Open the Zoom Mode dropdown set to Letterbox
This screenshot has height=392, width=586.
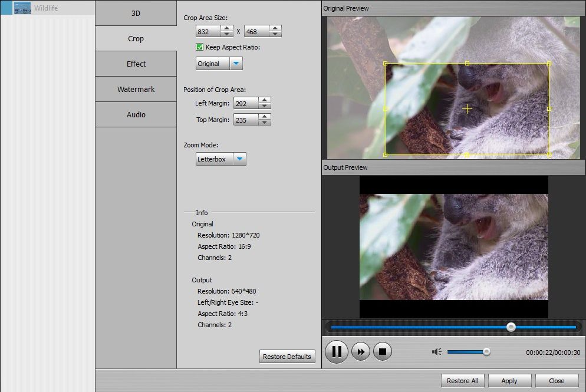click(x=240, y=159)
